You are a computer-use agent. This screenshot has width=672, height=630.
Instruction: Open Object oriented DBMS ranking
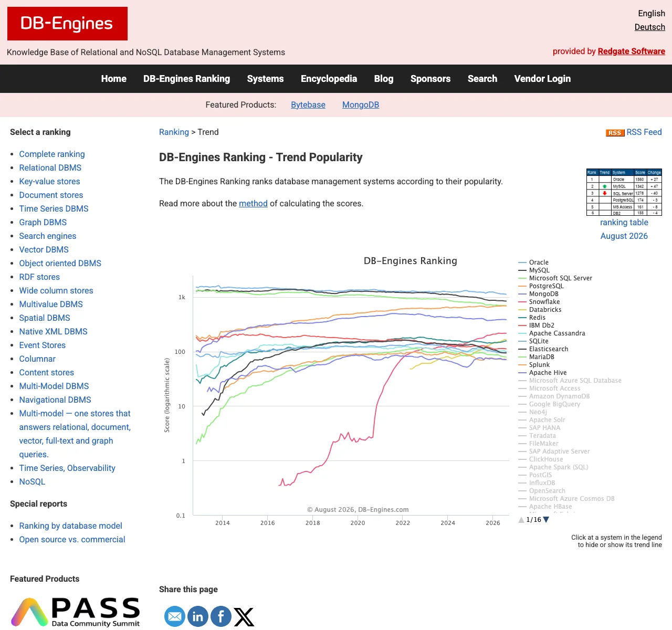tap(60, 264)
